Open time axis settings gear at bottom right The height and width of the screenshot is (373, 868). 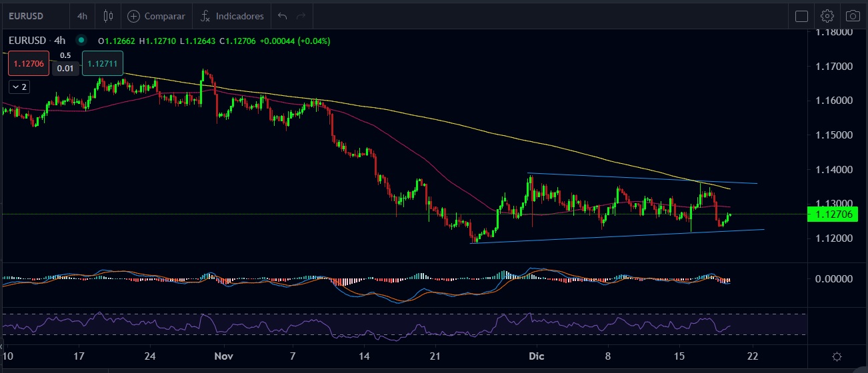pos(837,356)
